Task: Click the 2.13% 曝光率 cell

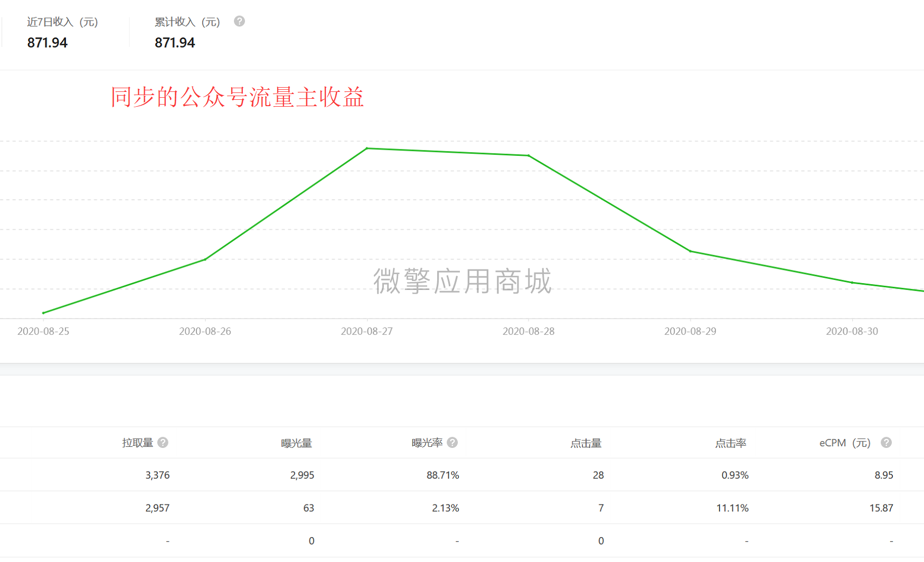Action: [446, 508]
